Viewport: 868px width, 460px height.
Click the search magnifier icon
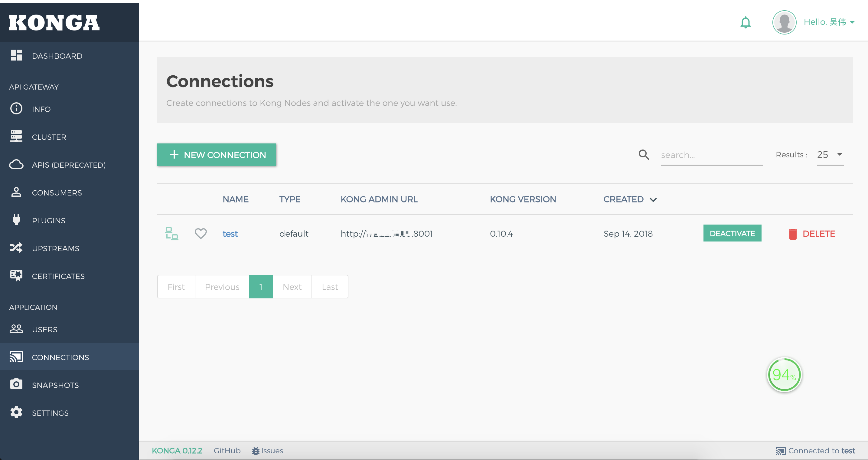(x=644, y=155)
